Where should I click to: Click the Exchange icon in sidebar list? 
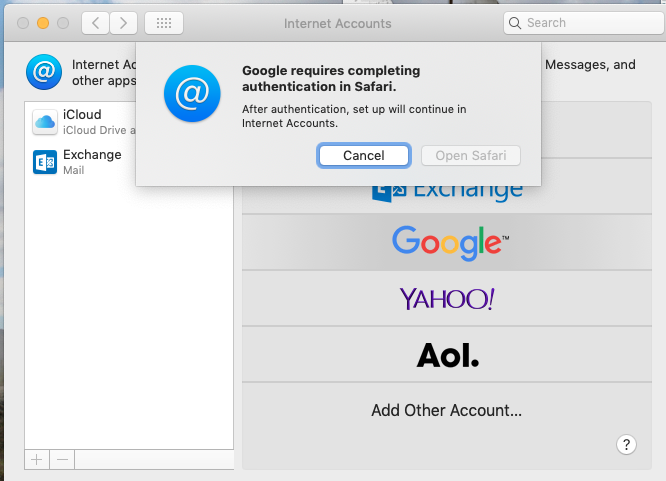(x=45, y=162)
